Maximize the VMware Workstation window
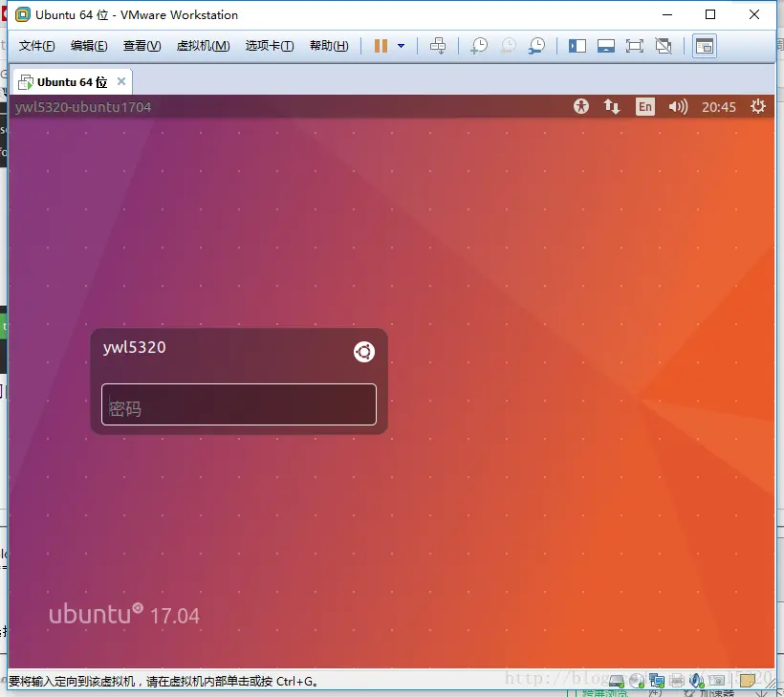784x697 pixels. [710, 14]
